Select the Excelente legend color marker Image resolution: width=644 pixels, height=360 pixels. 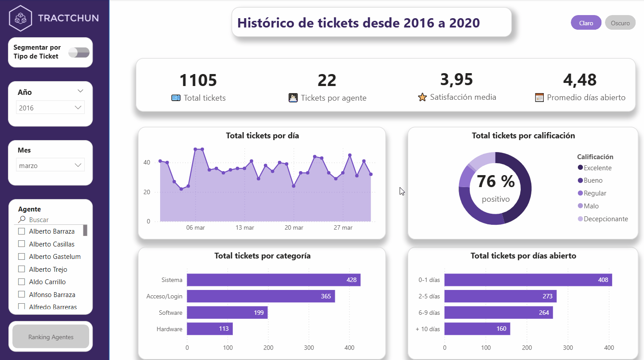click(580, 168)
